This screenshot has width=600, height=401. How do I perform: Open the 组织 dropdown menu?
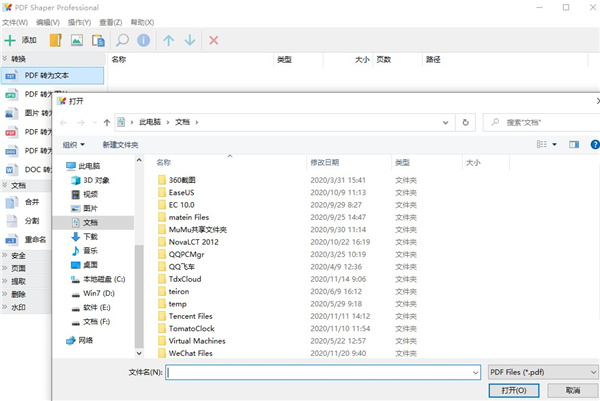click(73, 145)
